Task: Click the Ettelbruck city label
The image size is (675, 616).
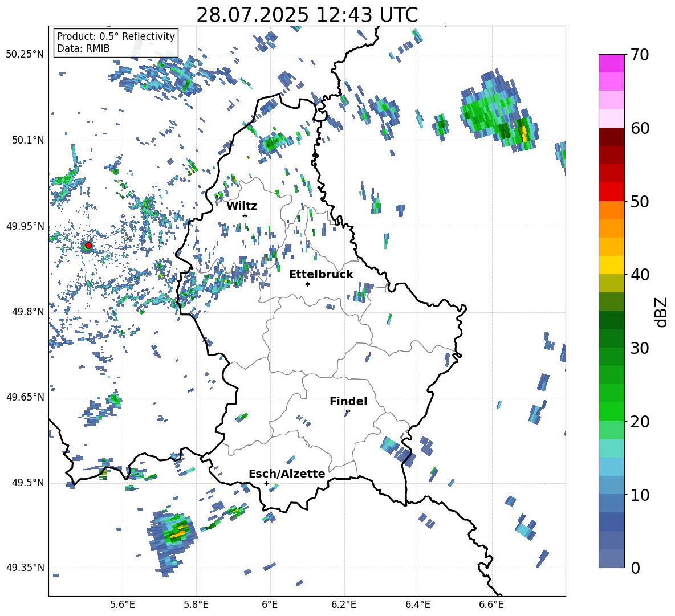Action: [x=321, y=275]
